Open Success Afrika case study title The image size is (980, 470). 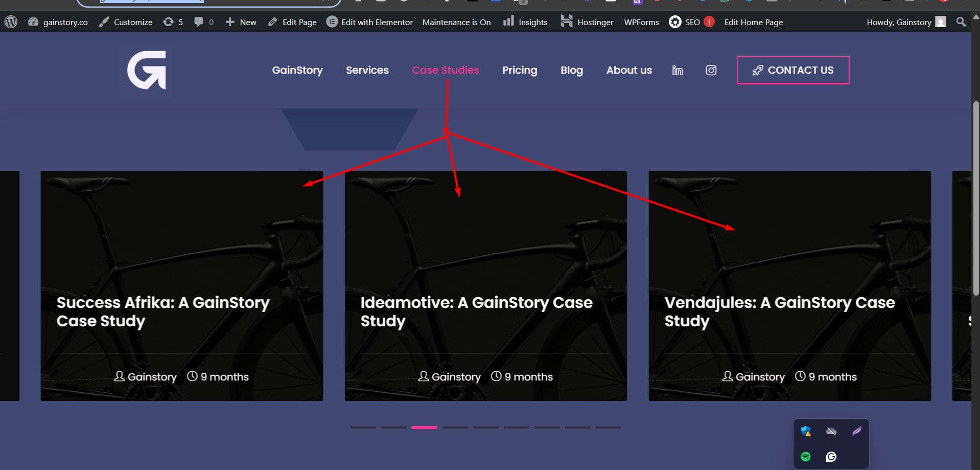(x=163, y=311)
